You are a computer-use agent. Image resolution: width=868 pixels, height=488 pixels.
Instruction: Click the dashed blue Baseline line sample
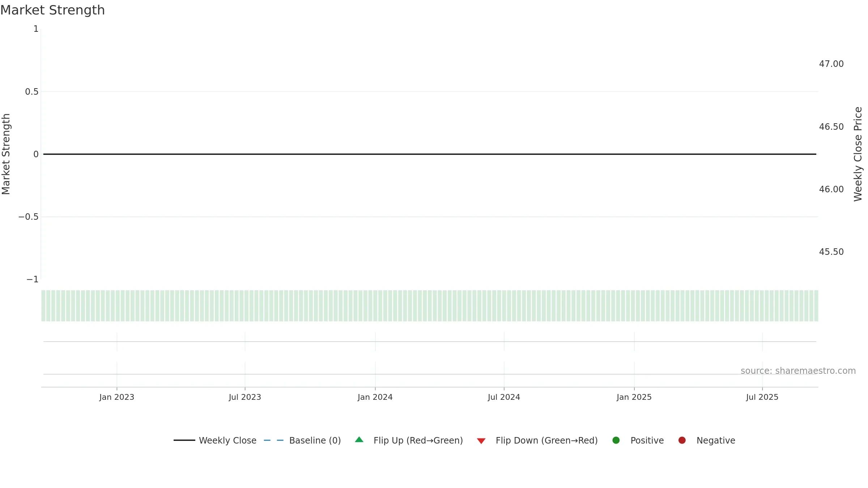pyautogui.click(x=274, y=440)
